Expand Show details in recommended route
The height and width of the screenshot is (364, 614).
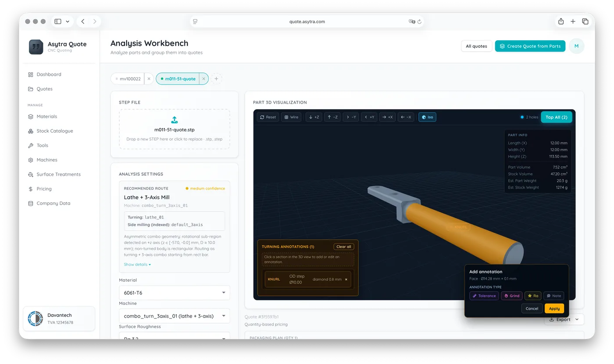coord(137,265)
